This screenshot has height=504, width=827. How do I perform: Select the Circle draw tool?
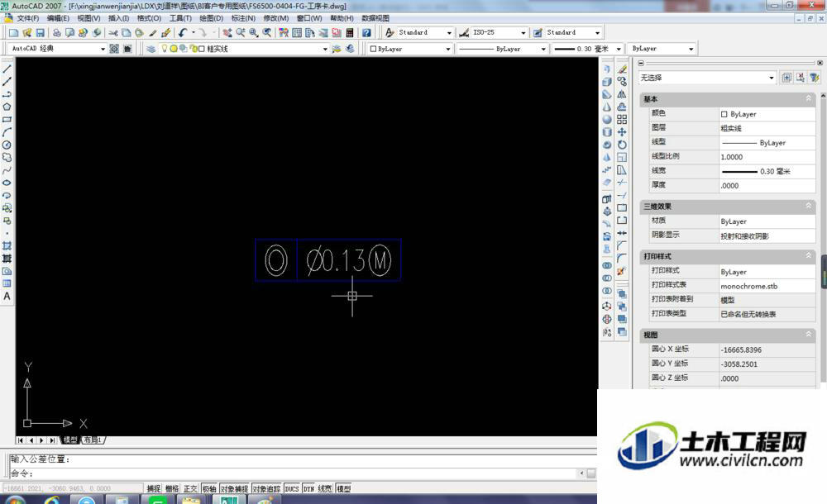click(7, 145)
